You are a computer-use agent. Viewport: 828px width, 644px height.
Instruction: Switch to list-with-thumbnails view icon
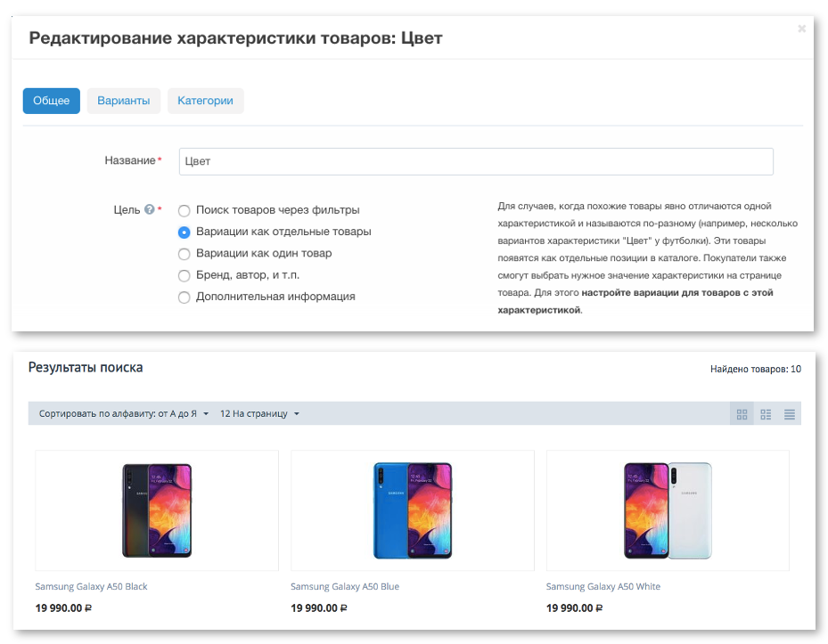click(x=766, y=414)
